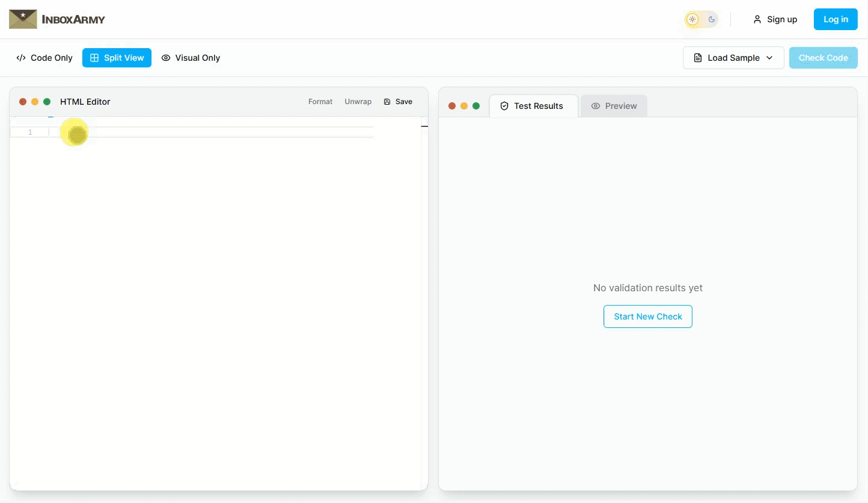The width and height of the screenshot is (868, 503).
Task: Toggle Visual Only editing mode
Action: [x=191, y=58]
